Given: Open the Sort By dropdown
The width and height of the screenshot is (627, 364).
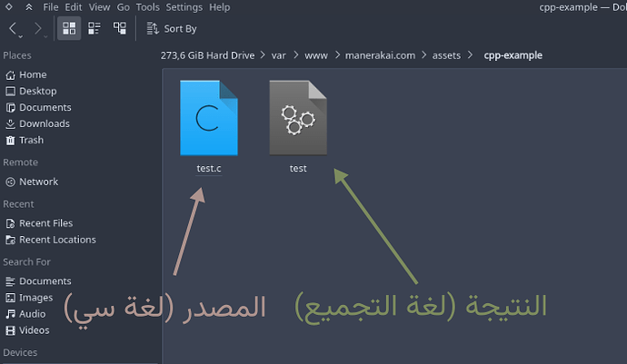Looking at the screenshot, I should pyautogui.click(x=172, y=29).
